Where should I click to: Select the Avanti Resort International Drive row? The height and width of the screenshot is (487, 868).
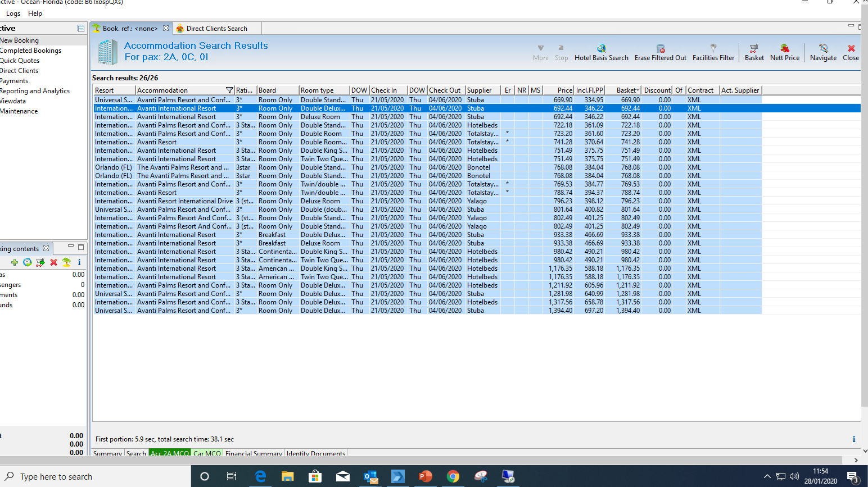pos(184,201)
